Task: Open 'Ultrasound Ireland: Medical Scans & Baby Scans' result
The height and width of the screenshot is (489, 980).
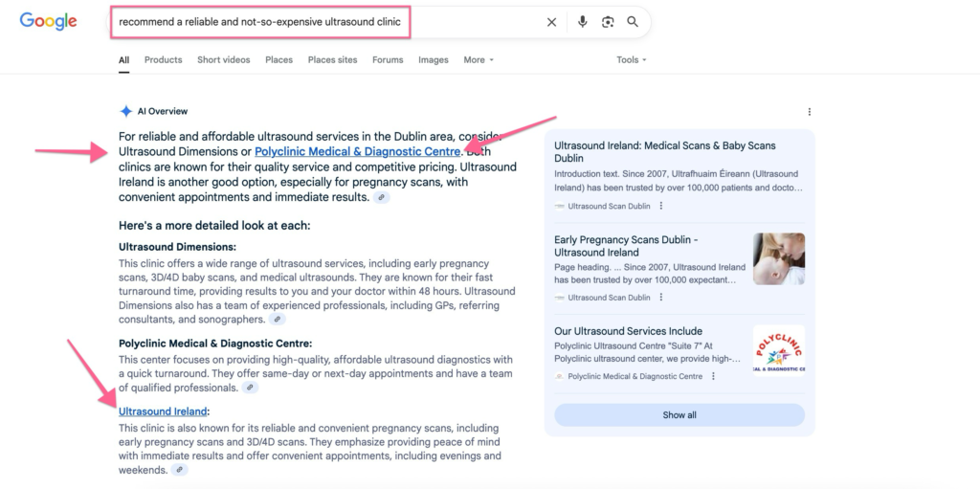Action: coord(664,152)
